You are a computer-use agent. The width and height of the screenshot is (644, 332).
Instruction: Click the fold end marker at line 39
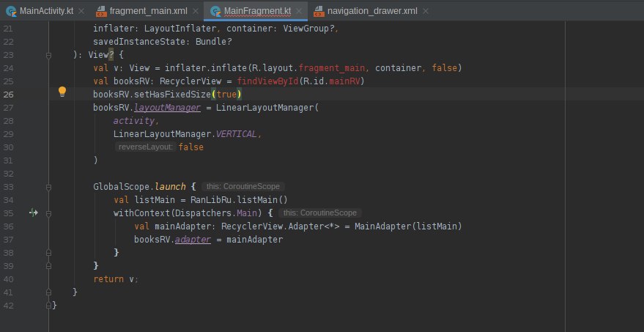[x=48, y=266]
